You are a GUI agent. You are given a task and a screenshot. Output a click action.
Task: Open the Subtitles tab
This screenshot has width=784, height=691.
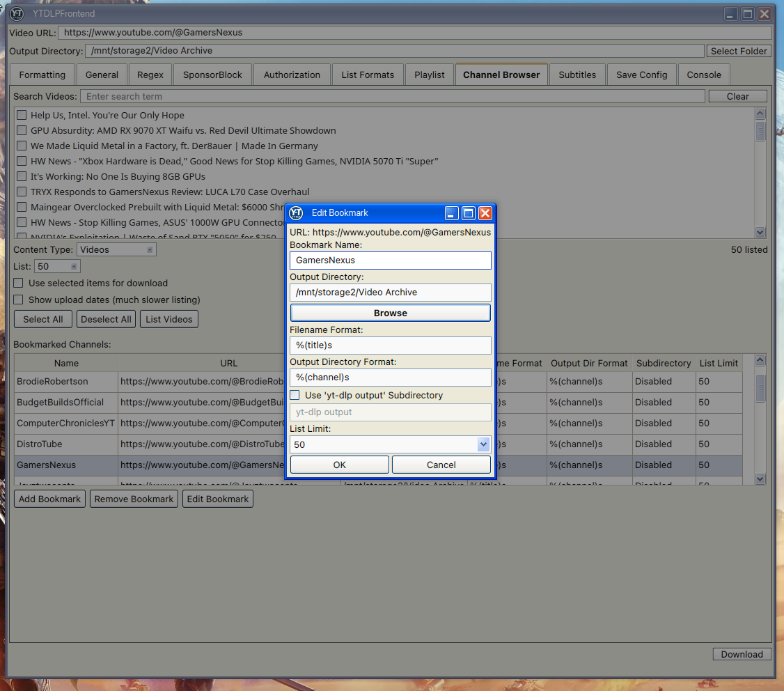pos(577,75)
